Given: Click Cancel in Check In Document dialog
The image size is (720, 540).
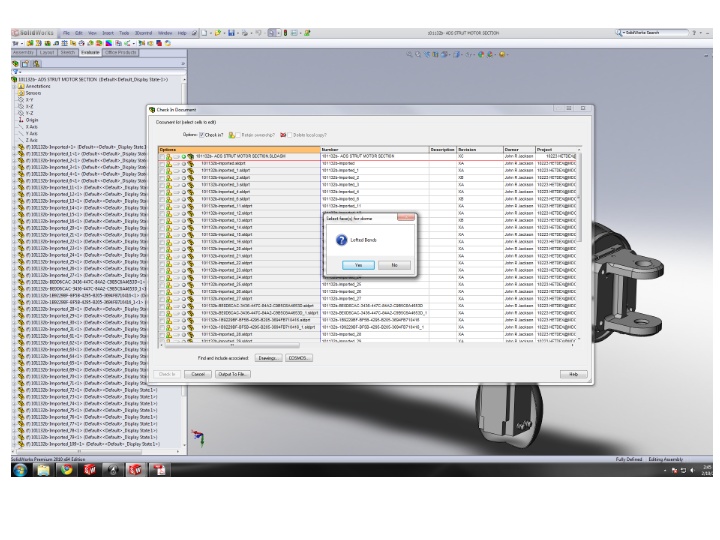Looking at the screenshot, I should click(198, 374).
